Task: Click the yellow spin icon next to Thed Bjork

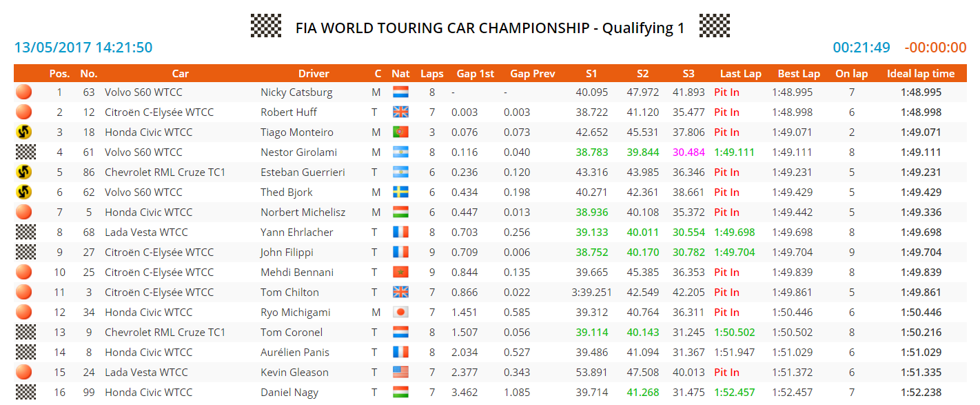Action: point(23,192)
